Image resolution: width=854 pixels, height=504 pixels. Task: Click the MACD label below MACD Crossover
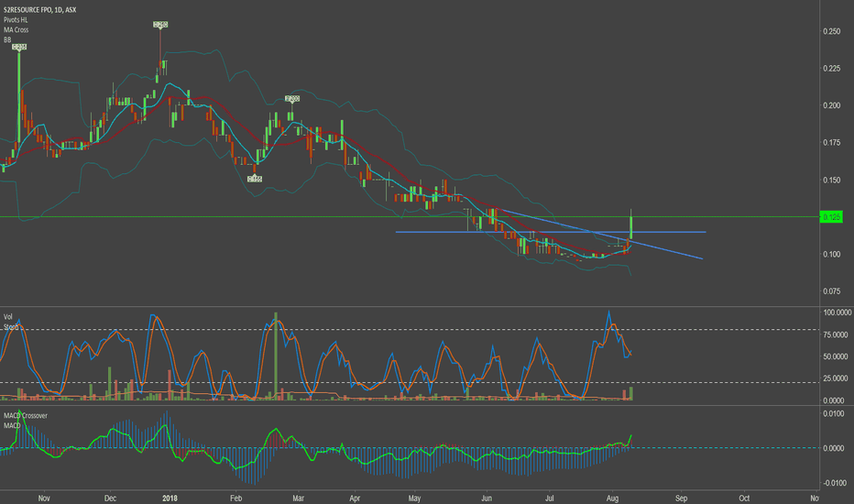pyautogui.click(x=12, y=425)
